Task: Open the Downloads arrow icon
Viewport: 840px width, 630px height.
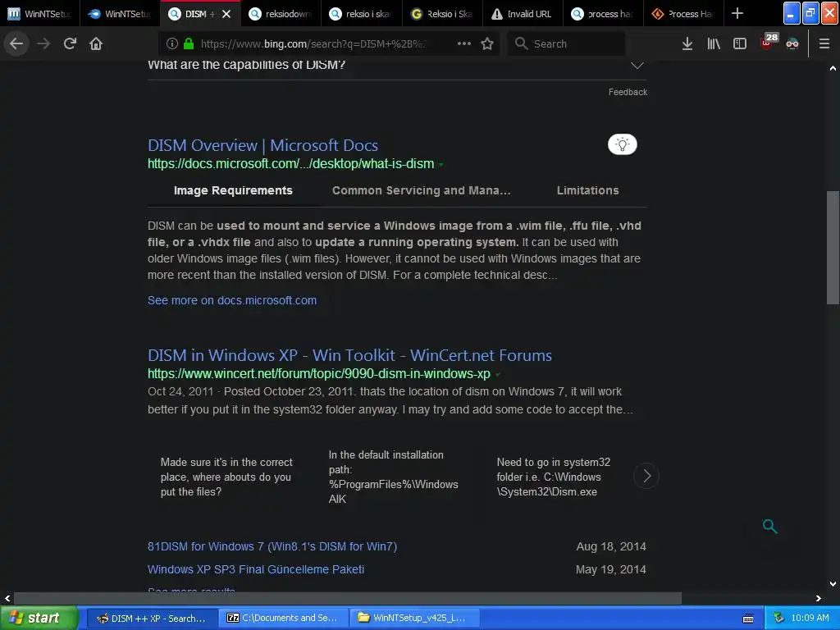Action: point(687,43)
